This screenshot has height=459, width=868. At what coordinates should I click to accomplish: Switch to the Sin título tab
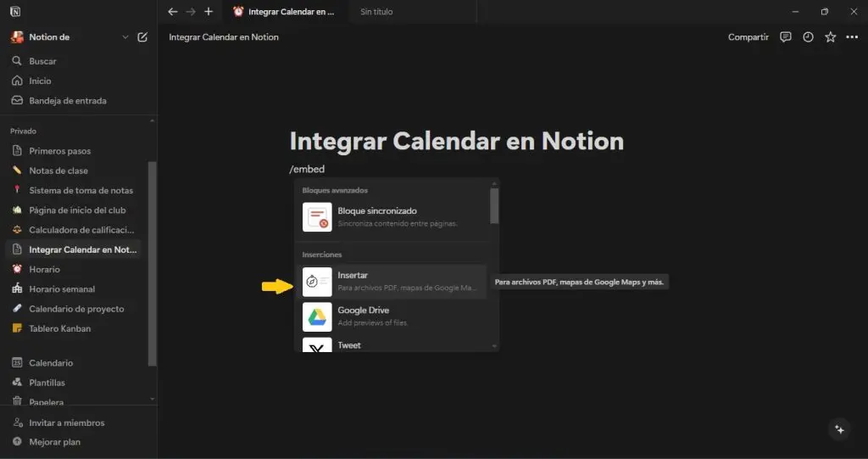click(412, 12)
